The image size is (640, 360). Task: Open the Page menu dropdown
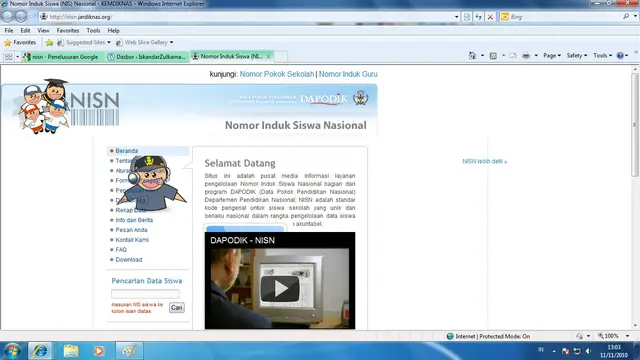point(552,56)
